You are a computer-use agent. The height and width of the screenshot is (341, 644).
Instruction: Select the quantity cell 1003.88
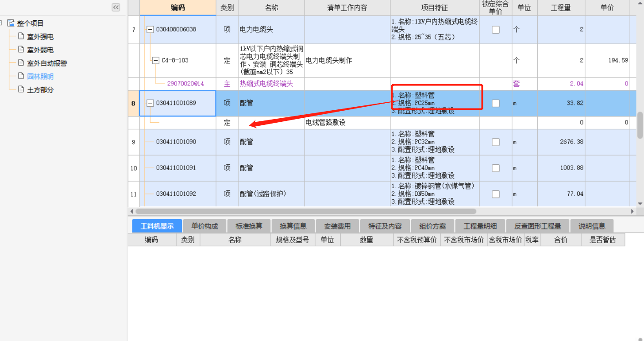(560, 168)
